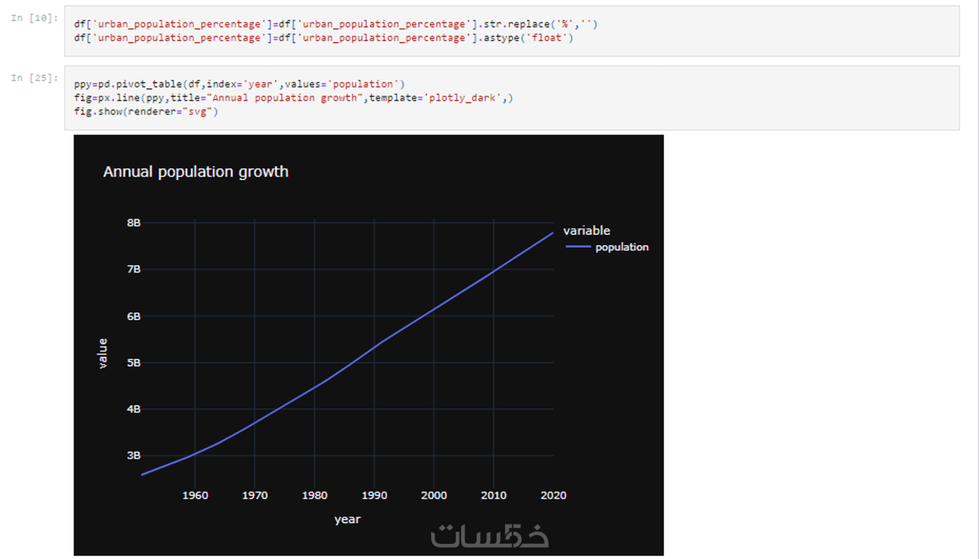980x559 pixels.
Task: Click the 1980 x-axis tick label
Action: coord(315,496)
